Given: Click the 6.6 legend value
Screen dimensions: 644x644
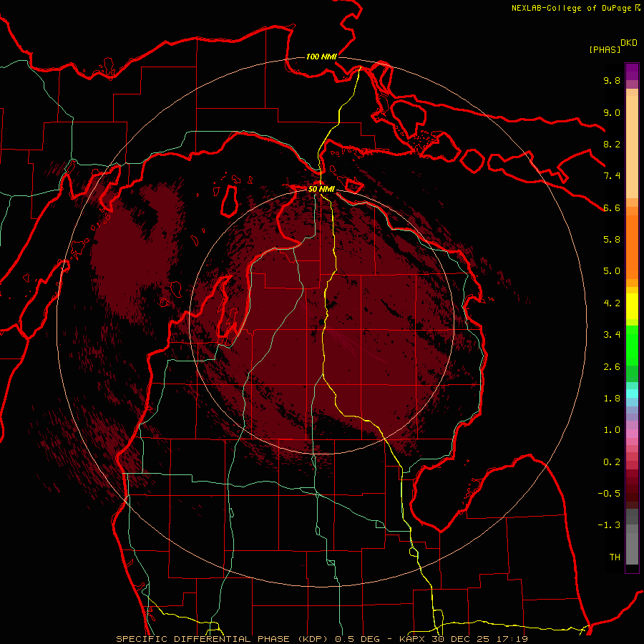Looking at the screenshot, I should tap(612, 208).
